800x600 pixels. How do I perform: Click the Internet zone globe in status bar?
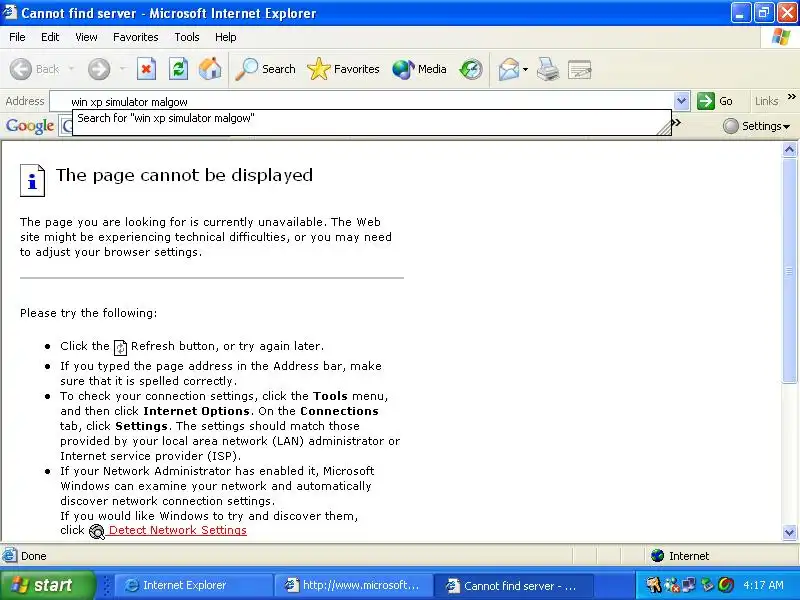click(657, 556)
